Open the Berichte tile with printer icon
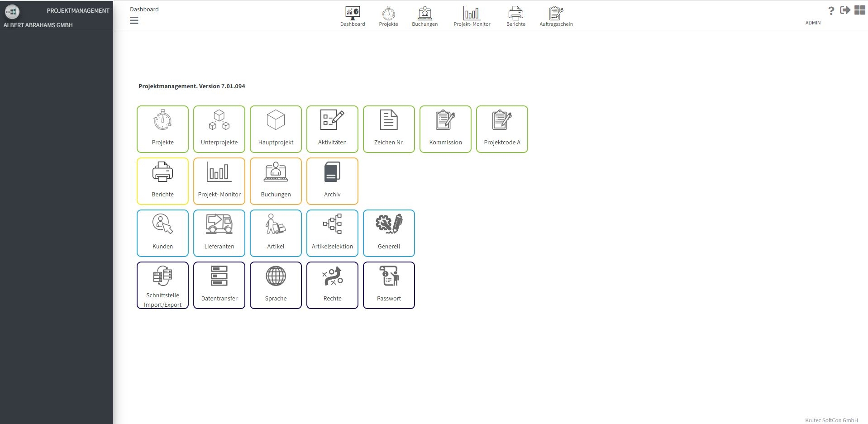The height and width of the screenshot is (424, 868). [162, 181]
